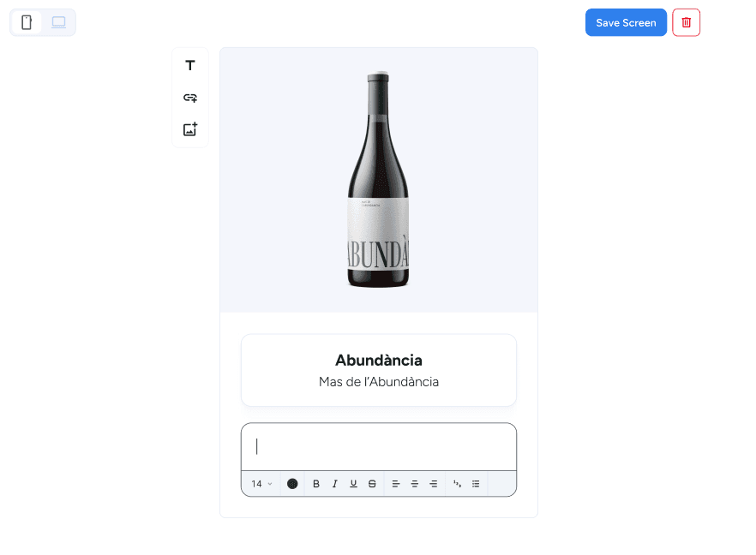This screenshot has height=555, width=756.
Task: Select the Add Text tool
Action: (x=190, y=66)
